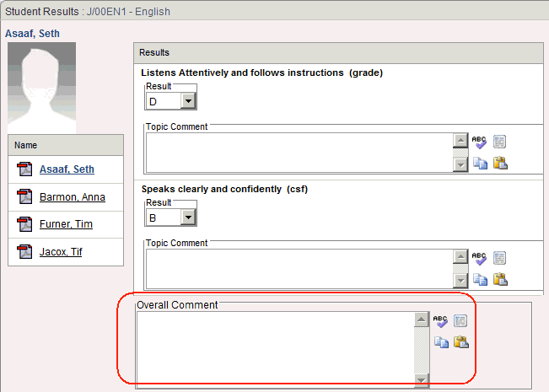Image resolution: width=549 pixels, height=392 pixels.
Task: Click the Student Results title bar text
Action: 88,12
